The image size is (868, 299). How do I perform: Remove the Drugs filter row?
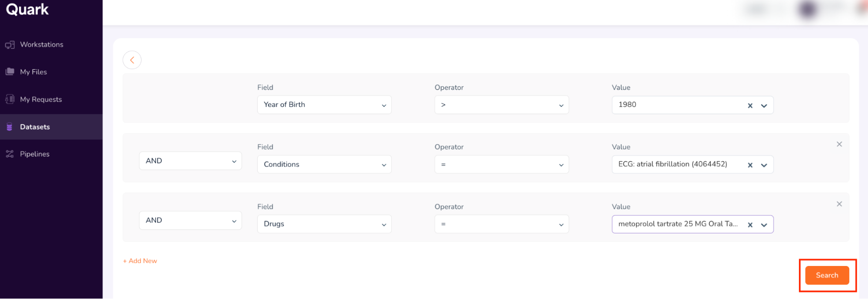tap(839, 204)
